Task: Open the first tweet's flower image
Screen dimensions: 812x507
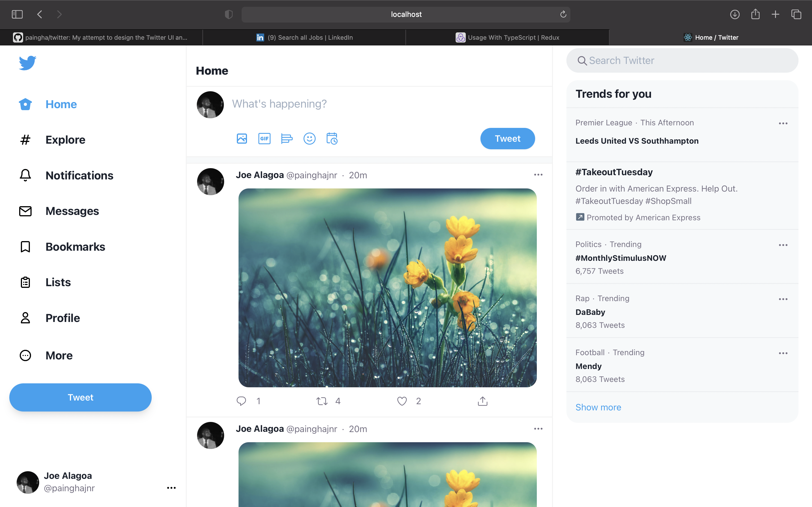Action: coord(388,288)
